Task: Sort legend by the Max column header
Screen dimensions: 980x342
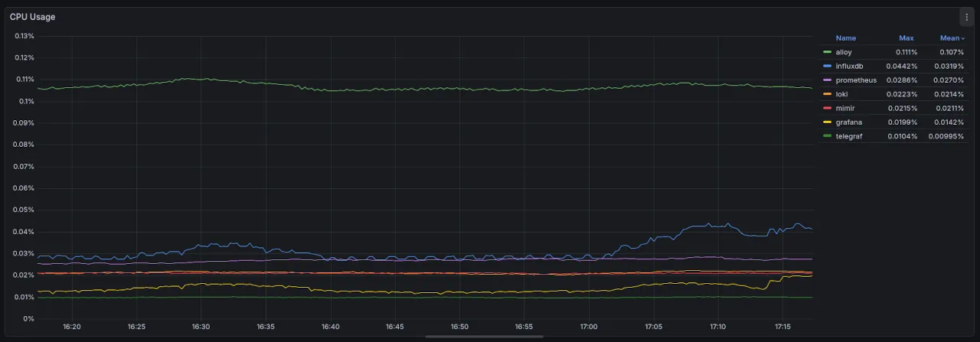Action: [906, 38]
